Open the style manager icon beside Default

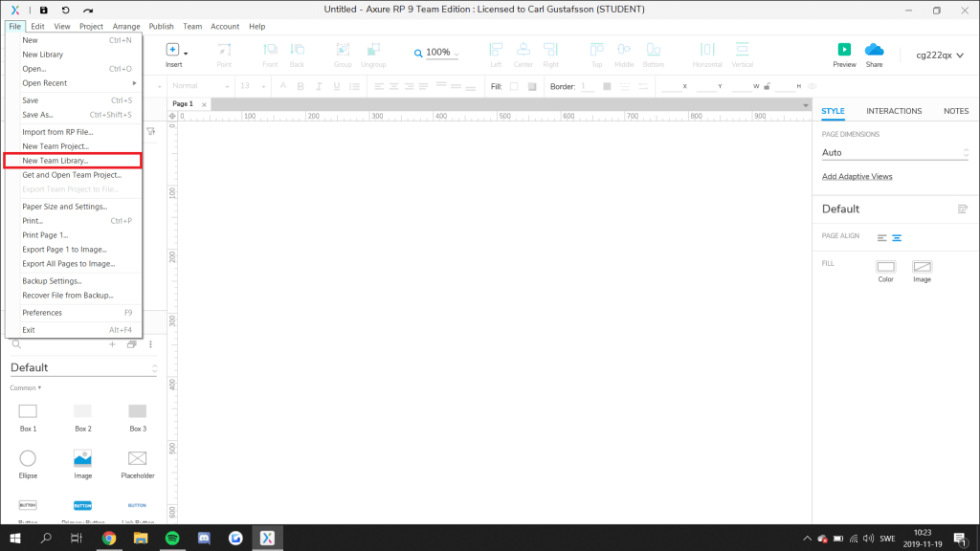(x=963, y=209)
